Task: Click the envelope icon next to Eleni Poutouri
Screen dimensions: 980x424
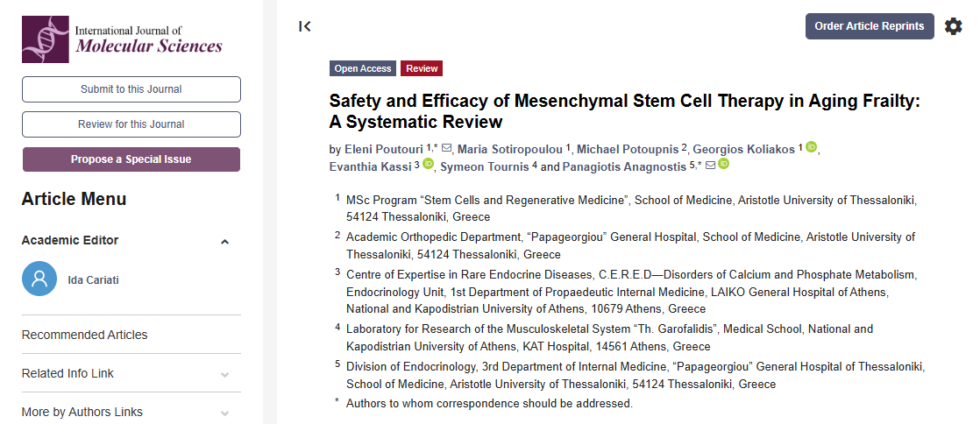Action: click(x=447, y=149)
